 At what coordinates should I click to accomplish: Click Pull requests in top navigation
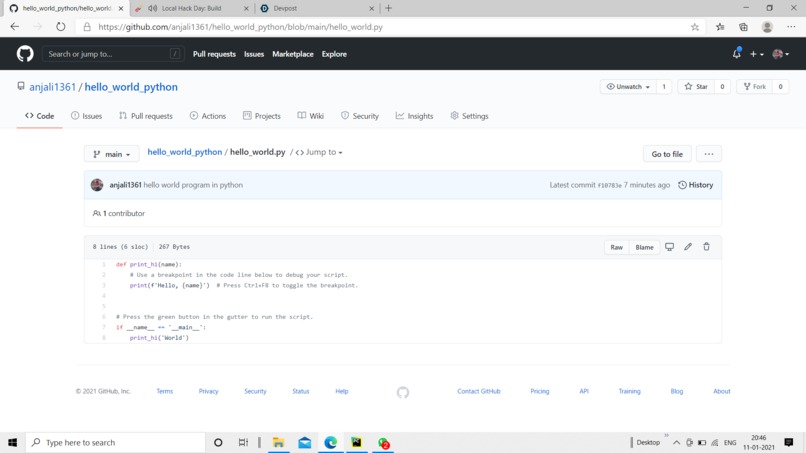point(214,54)
